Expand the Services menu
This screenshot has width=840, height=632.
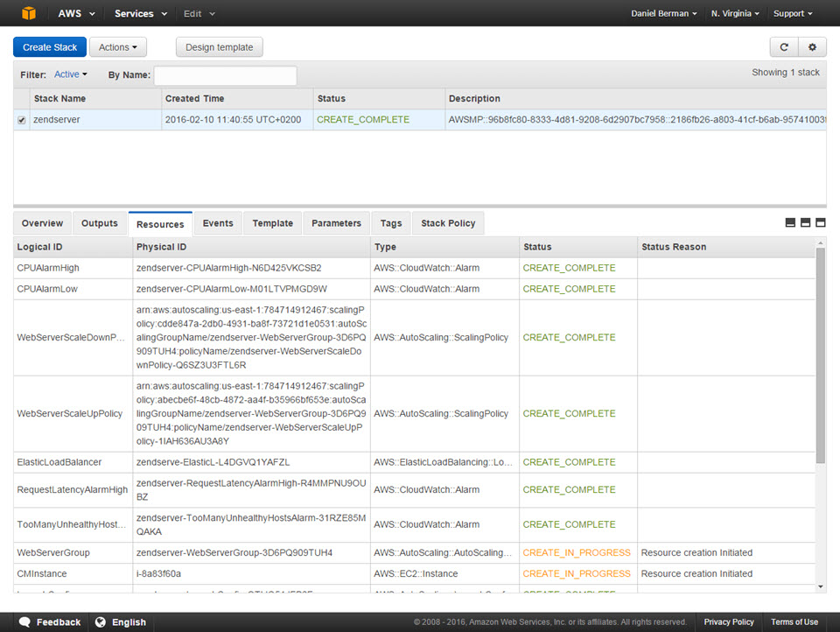(140, 13)
